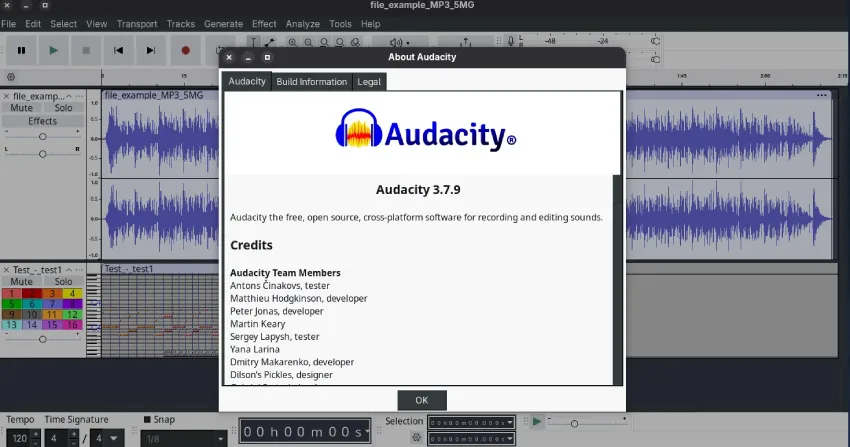850x447 pixels.
Task: Open Effects for the file_example track
Action: tap(42, 121)
